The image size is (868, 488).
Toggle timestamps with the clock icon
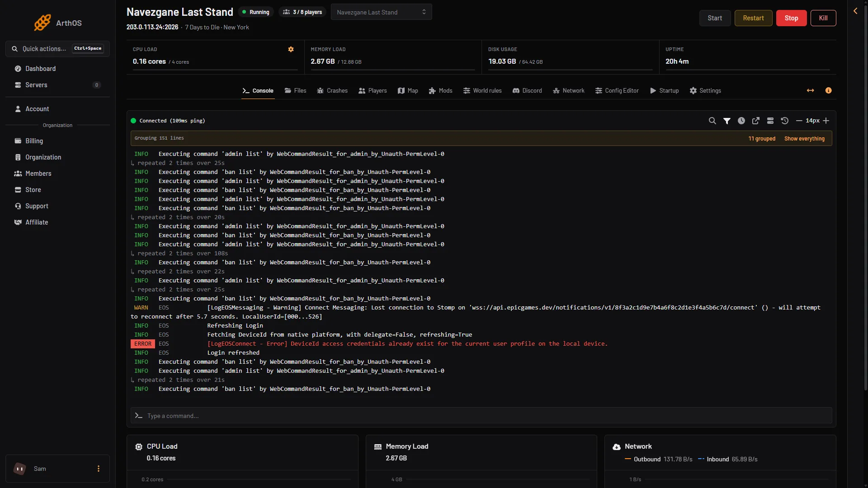pyautogui.click(x=741, y=121)
